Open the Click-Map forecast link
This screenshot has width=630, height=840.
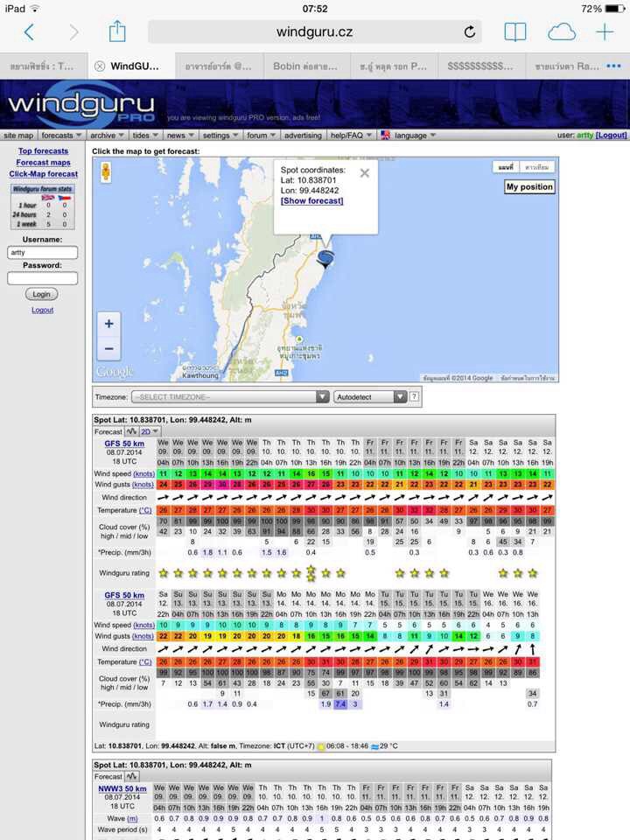click(44, 174)
